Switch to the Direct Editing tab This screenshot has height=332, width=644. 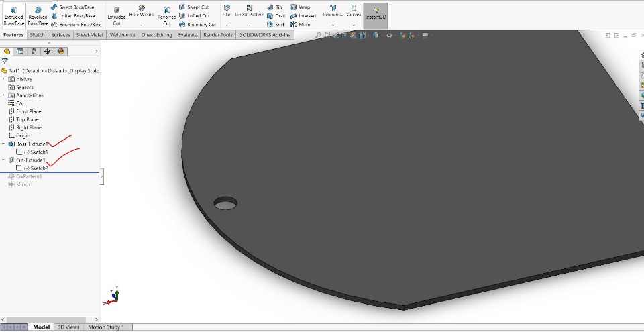pos(156,35)
